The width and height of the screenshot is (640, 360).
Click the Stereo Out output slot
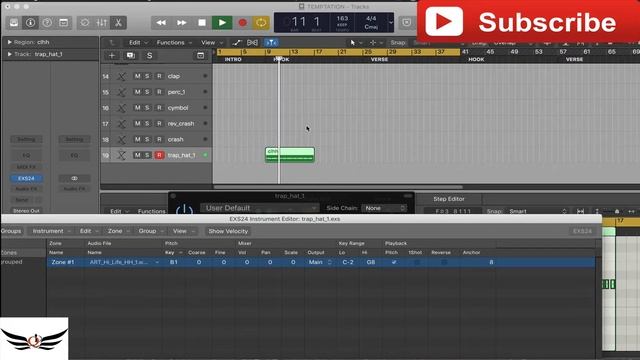tap(26, 211)
